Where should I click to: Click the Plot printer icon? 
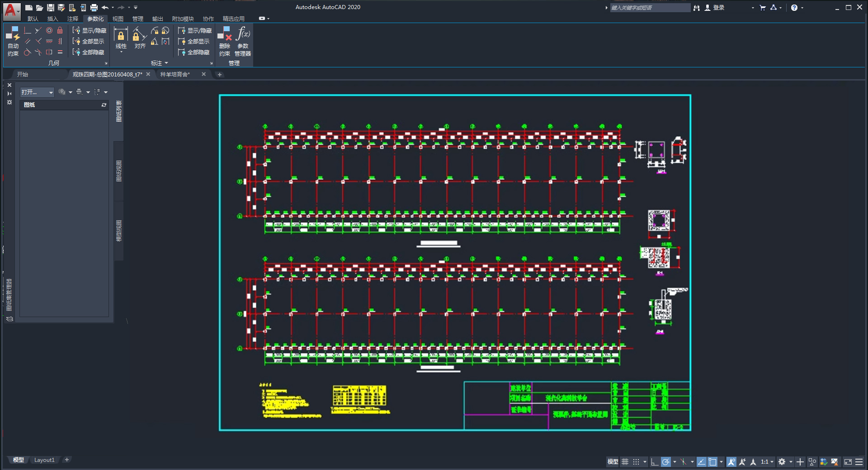pos(94,8)
